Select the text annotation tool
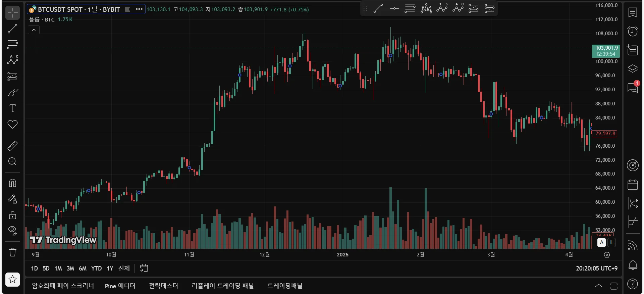This screenshot has height=294, width=644. [x=13, y=108]
